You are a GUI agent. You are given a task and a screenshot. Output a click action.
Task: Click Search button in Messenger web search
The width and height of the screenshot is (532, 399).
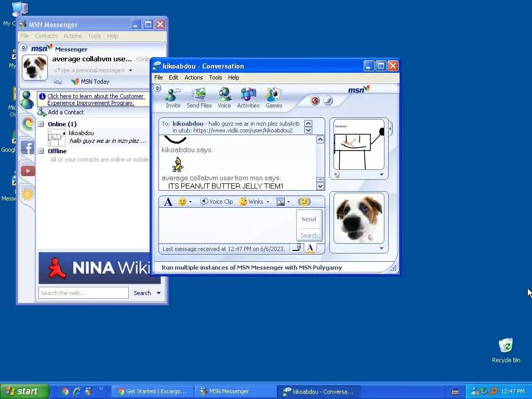142,293
